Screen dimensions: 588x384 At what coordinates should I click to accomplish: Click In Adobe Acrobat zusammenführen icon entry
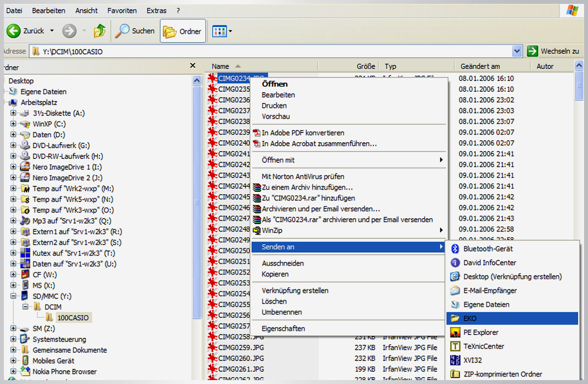349,144
